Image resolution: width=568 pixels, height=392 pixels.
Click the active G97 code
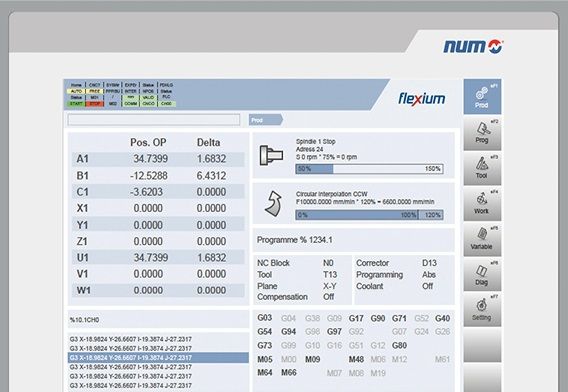point(334,331)
